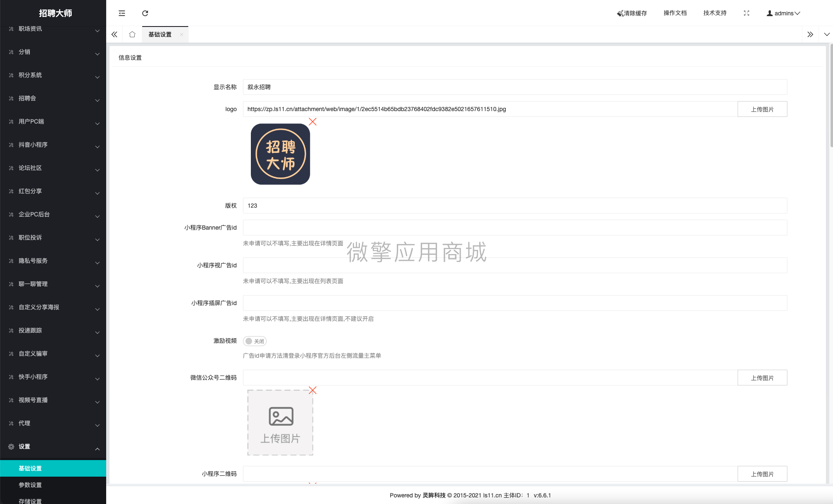Image resolution: width=833 pixels, height=504 pixels.
Task: Click the logo URL input field
Action: coord(490,109)
